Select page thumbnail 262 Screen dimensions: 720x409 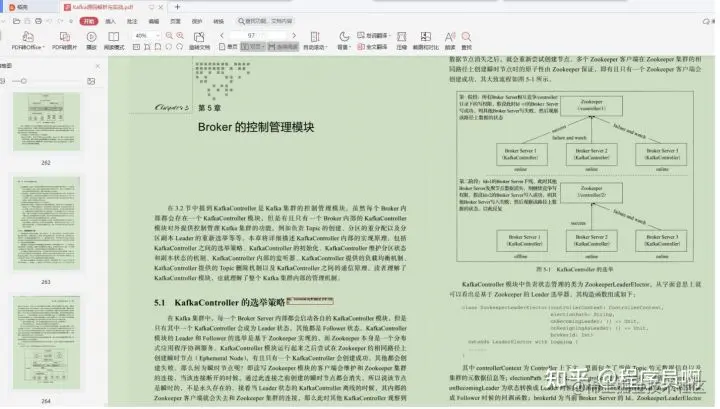tap(46, 122)
